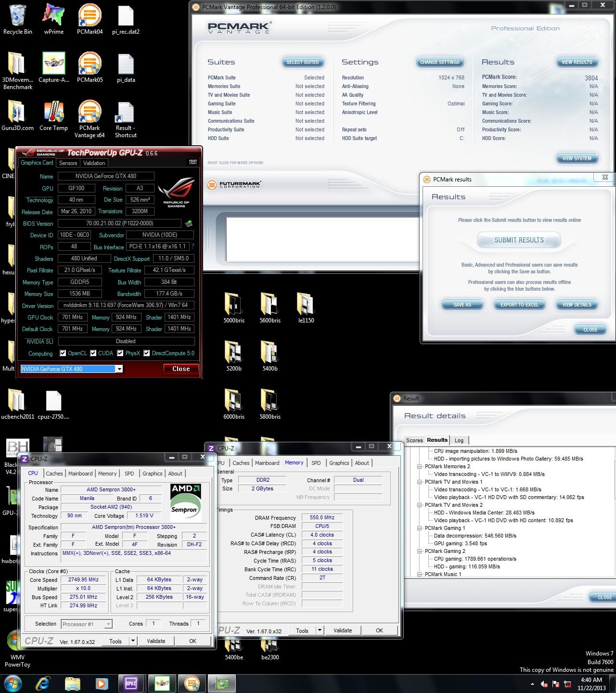
Task: Launch wPrime from the desktop
Action: [x=54, y=19]
